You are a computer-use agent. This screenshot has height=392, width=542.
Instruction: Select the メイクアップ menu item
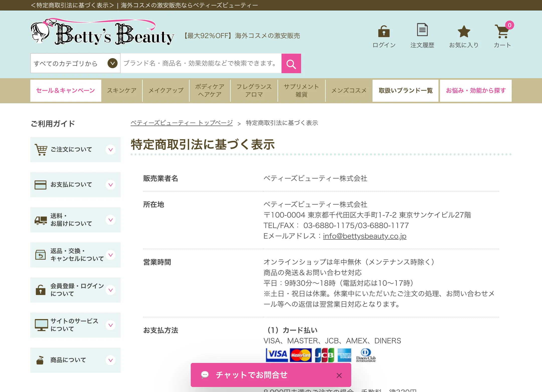(166, 90)
